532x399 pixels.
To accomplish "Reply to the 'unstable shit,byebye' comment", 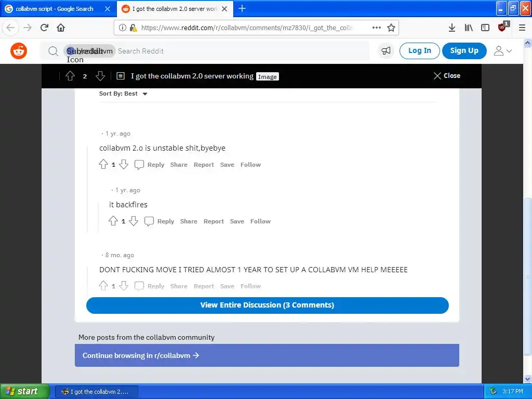I will (x=156, y=165).
